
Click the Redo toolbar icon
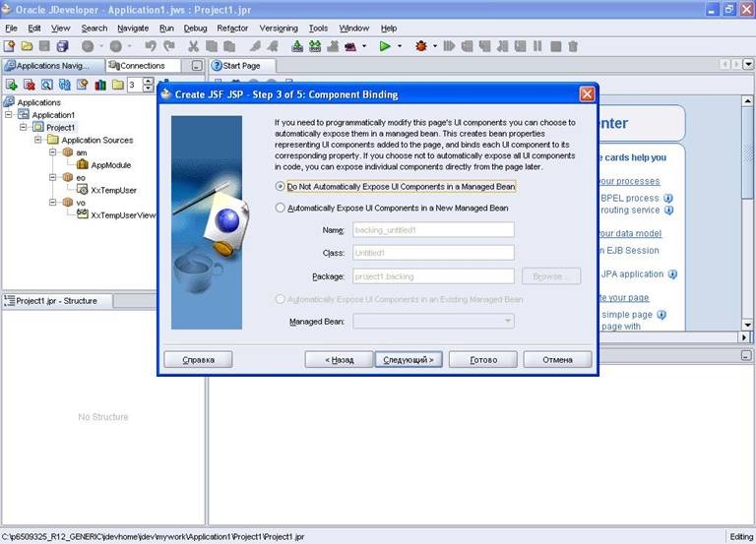(x=168, y=46)
